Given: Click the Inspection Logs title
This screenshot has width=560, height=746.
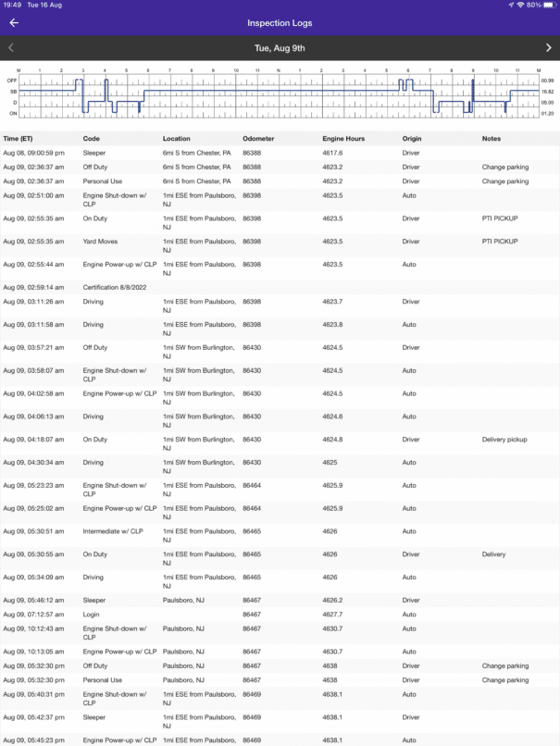Looking at the screenshot, I should coord(280,23).
